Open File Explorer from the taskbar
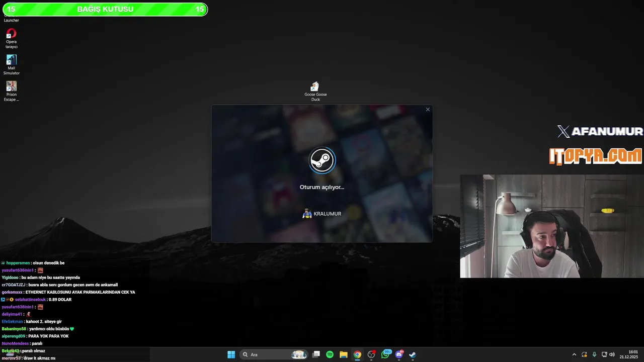644x362 pixels. click(343, 354)
